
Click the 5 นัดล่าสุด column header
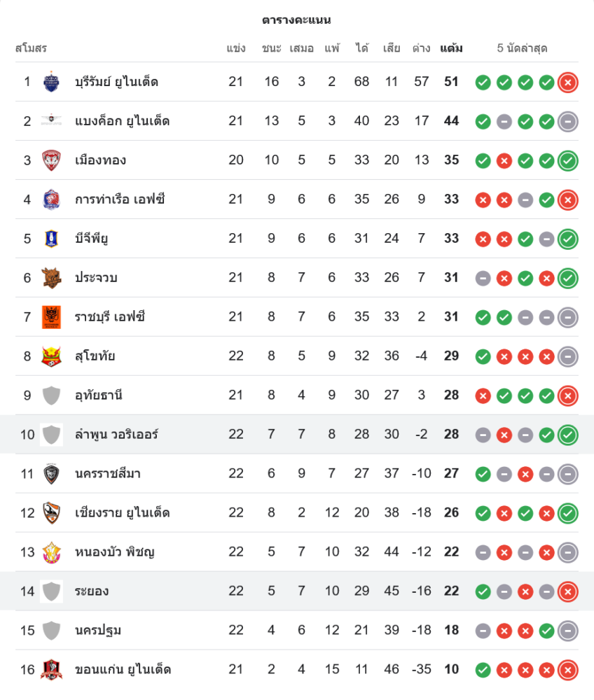522,48
